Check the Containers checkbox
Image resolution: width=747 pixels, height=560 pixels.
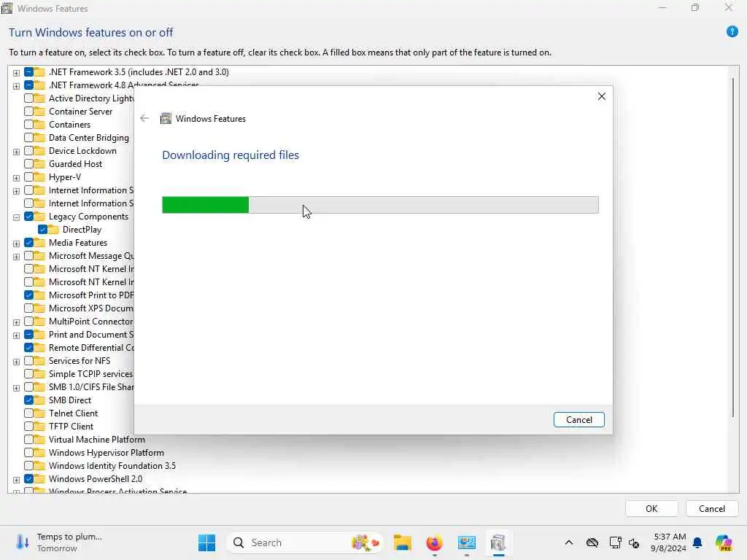[28, 124]
